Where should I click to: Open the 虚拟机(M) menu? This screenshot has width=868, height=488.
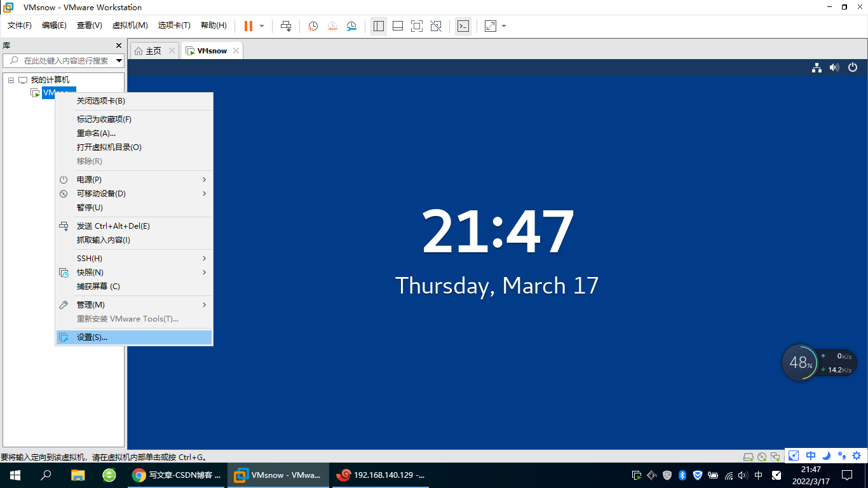(x=130, y=25)
